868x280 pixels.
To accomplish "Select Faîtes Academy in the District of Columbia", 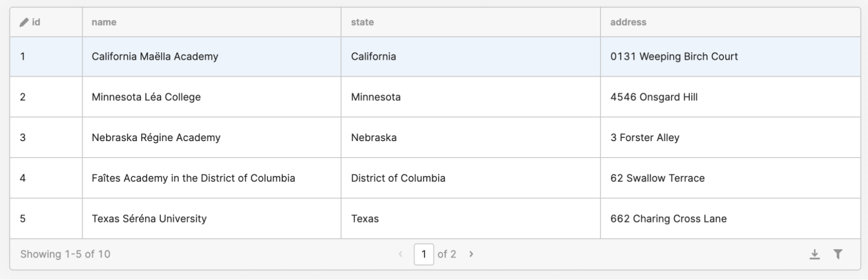I will pos(193,178).
